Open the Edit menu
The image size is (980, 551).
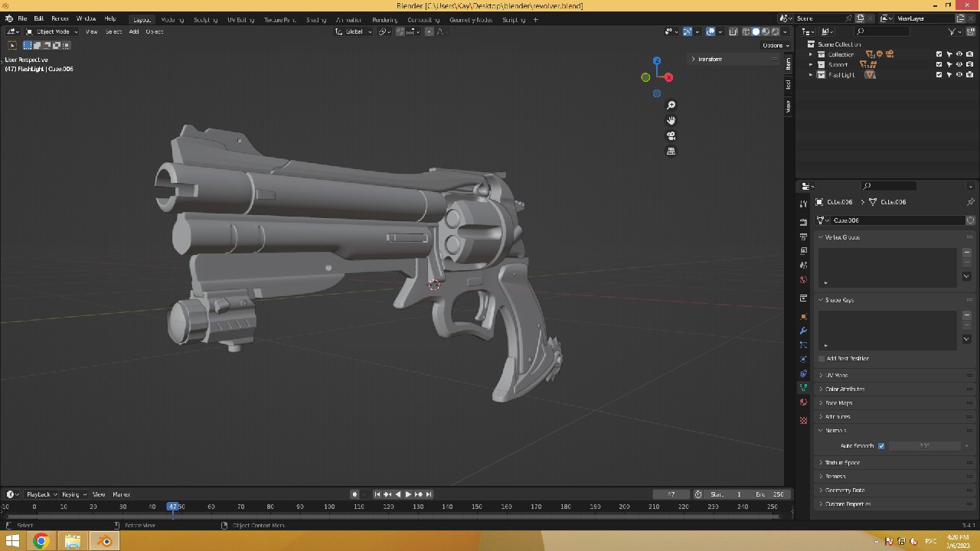(39, 18)
